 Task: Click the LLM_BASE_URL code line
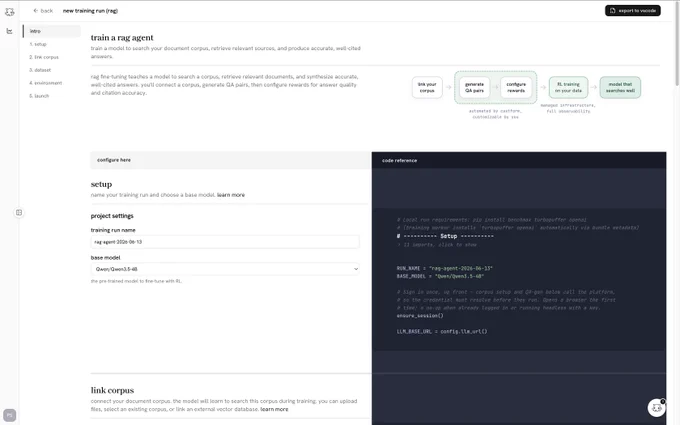pos(442,331)
